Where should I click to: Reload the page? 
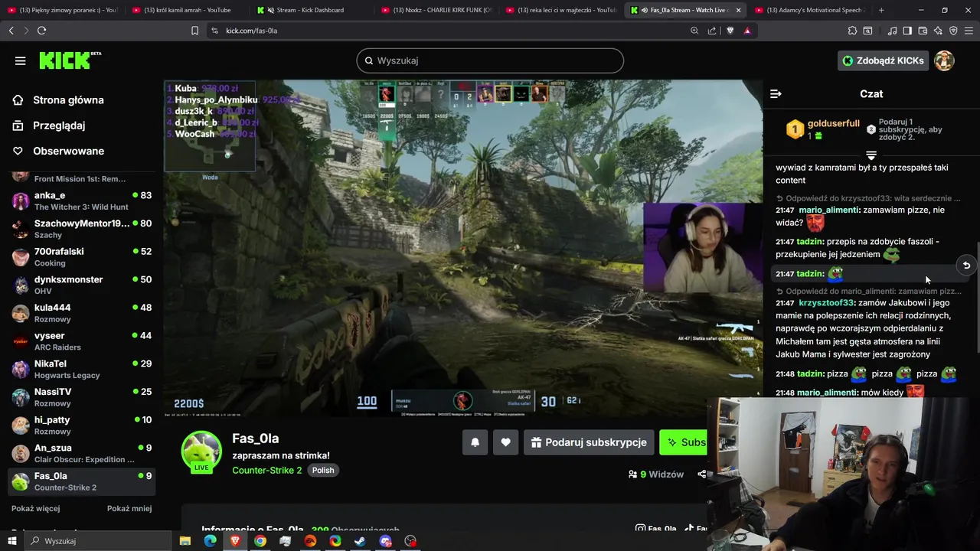[x=41, y=31]
